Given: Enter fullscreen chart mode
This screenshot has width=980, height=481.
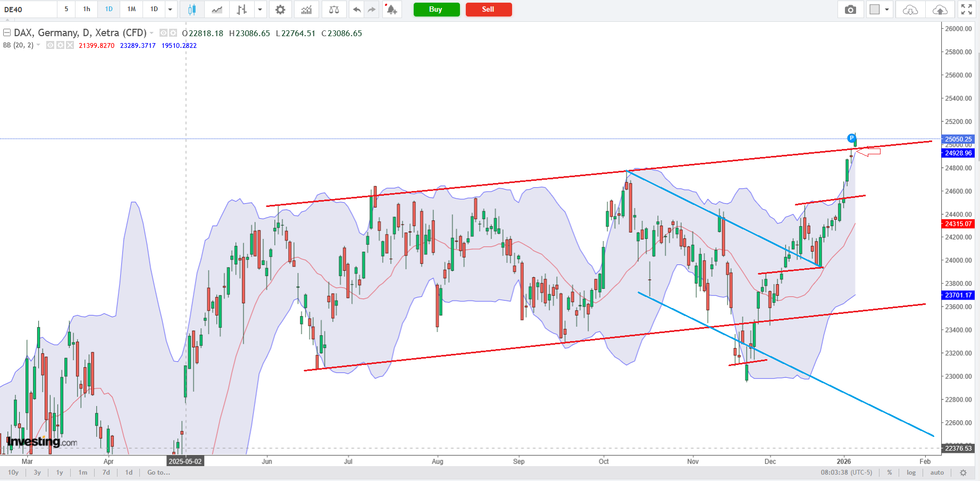Looking at the screenshot, I should (x=966, y=10).
